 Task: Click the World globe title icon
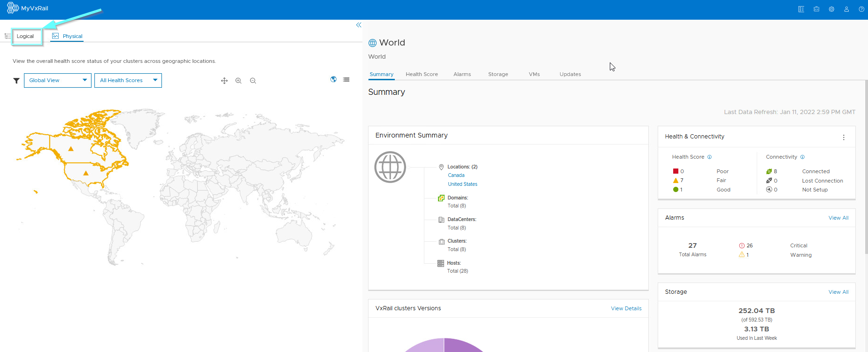click(373, 43)
